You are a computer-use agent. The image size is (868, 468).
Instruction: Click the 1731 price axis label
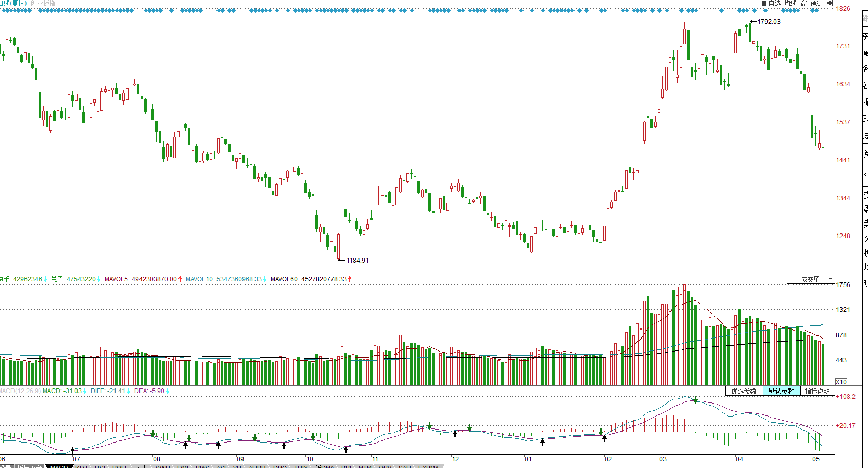coord(843,46)
